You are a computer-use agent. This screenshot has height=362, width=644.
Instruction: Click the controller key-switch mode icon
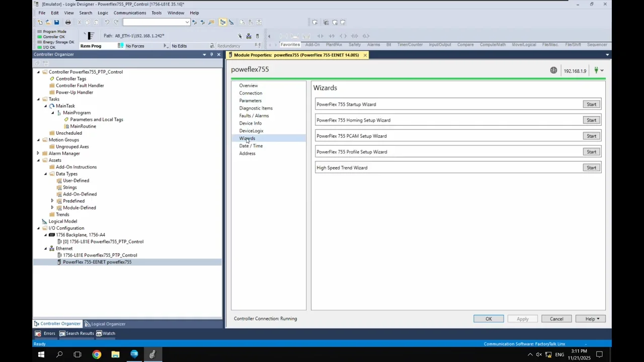(x=90, y=36)
